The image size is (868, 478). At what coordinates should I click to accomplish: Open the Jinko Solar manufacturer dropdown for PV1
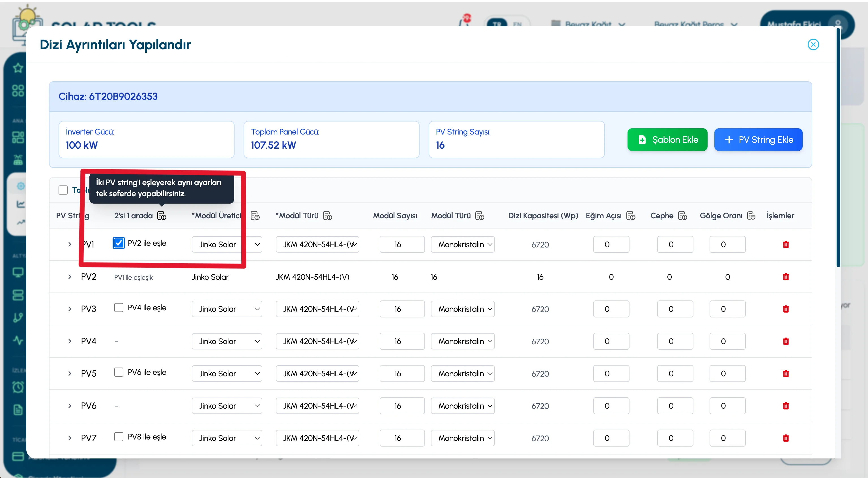click(227, 244)
